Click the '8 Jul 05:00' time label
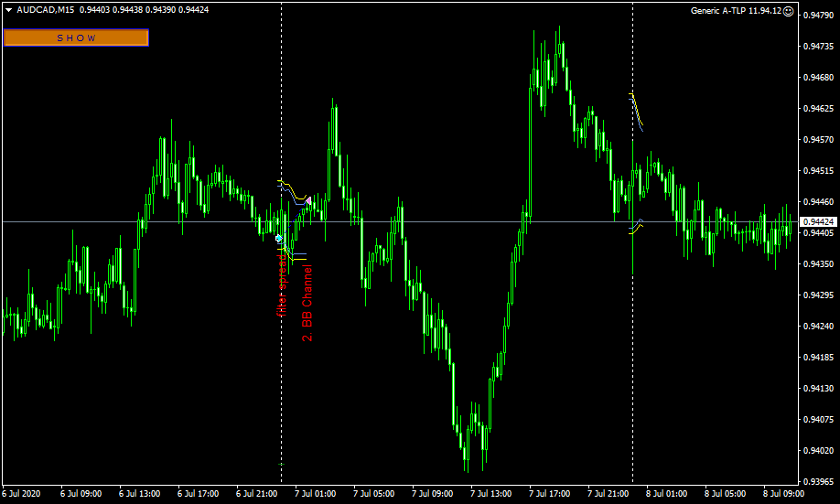 (726, 493)
